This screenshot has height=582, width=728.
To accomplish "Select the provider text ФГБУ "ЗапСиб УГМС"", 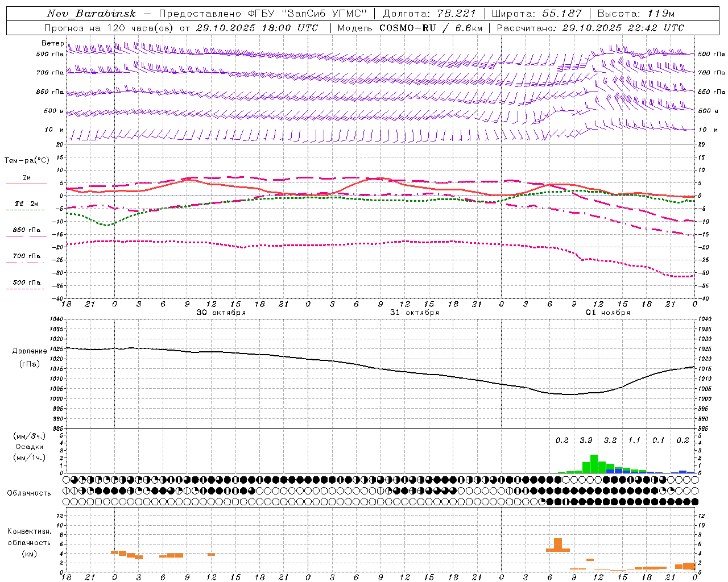I will pos(308,14).
